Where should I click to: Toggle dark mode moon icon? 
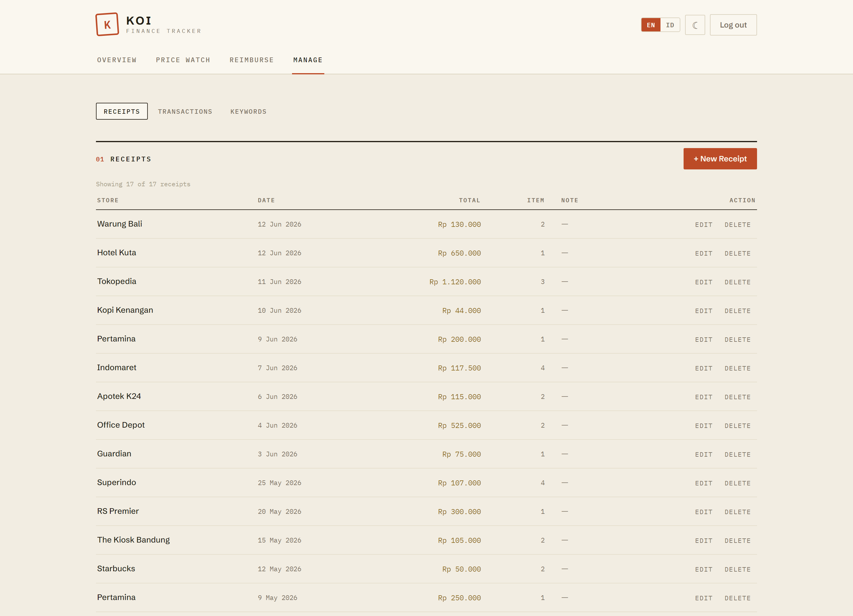pyautogui.click(x=695, y=25)
